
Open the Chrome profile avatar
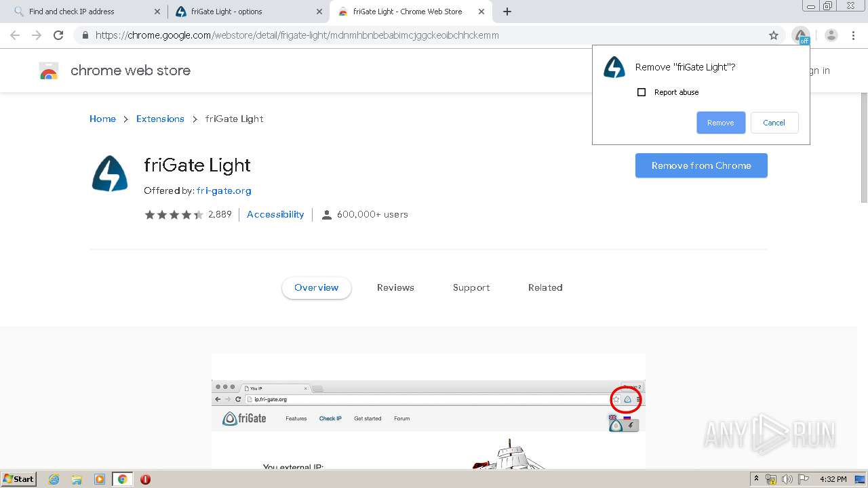point(831,35)
